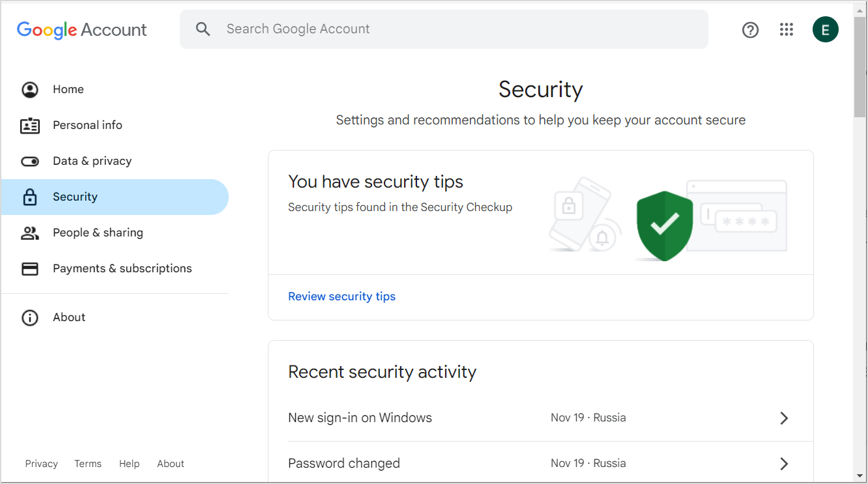Click Nov 19 · Russia in Password changed row
868x484 pixels.
pyautogui.click(x=588, y=464)
